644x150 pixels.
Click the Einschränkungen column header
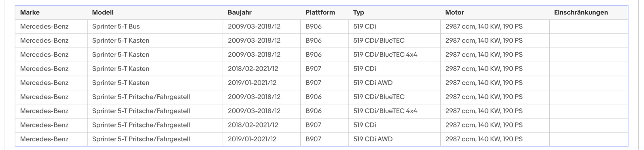(581, 13)
